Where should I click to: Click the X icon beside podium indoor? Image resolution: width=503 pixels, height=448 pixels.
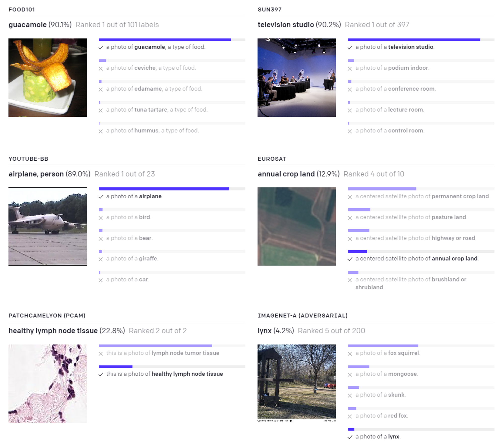[350, 69]
